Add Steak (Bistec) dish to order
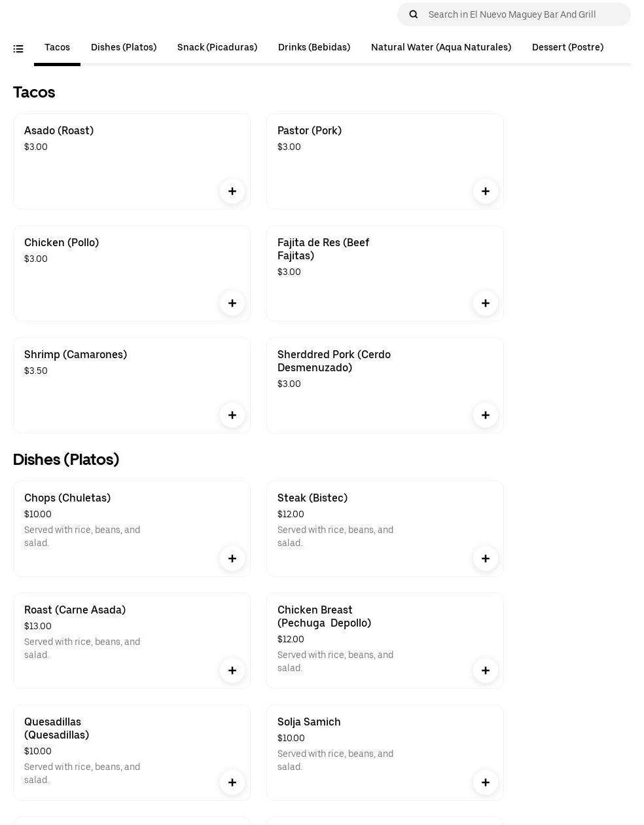Viewport: 644px width, 825px height. tap(486, 559)
